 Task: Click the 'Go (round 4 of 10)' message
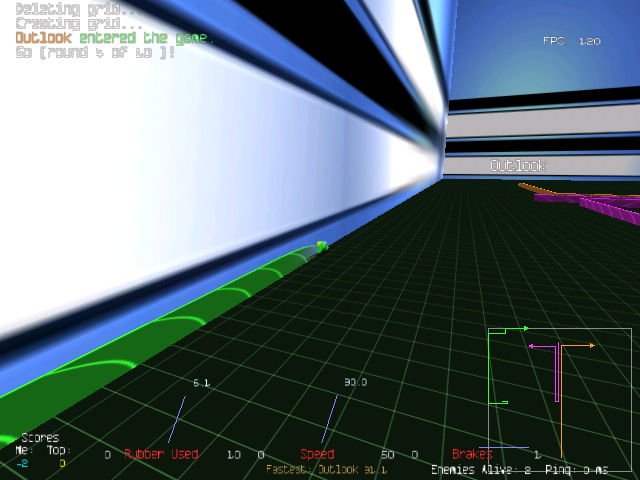[x=95, y=52]
